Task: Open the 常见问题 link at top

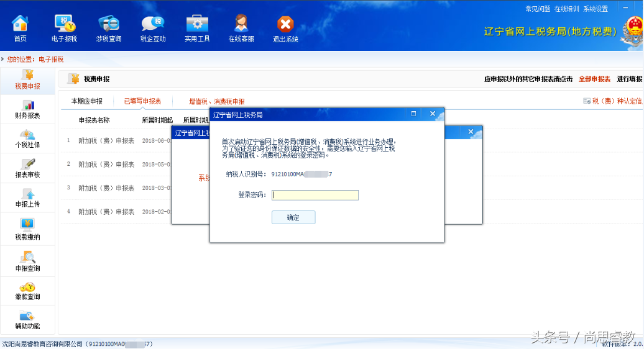Action: (x=538, y=9)
